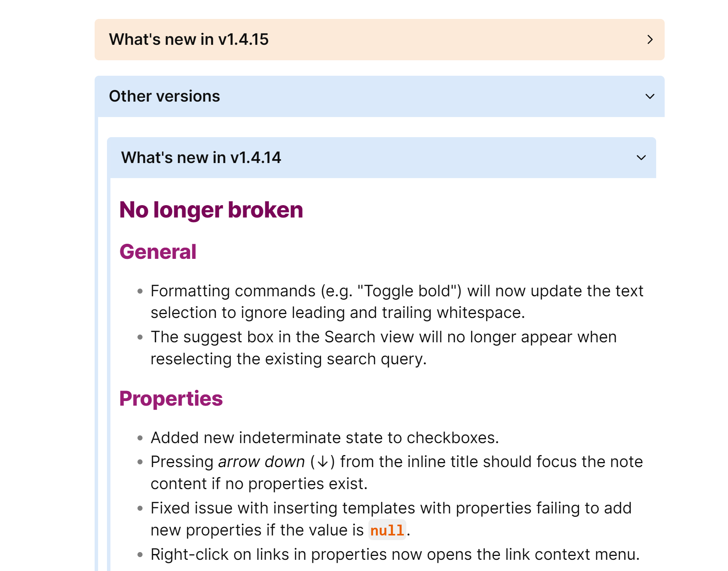Click the Toggle bold formatting bullet text
The width and height of the screenshot is (728, 571).
coord(397,302)
